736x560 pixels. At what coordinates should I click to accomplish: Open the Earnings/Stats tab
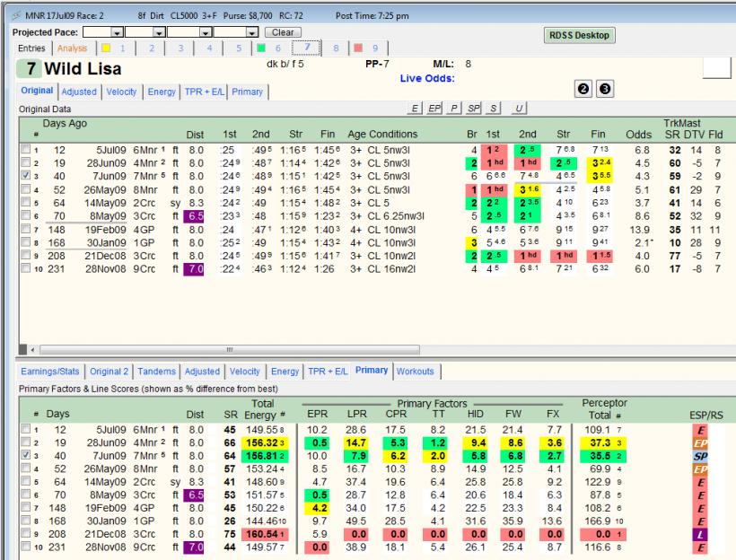click(49, 372)
